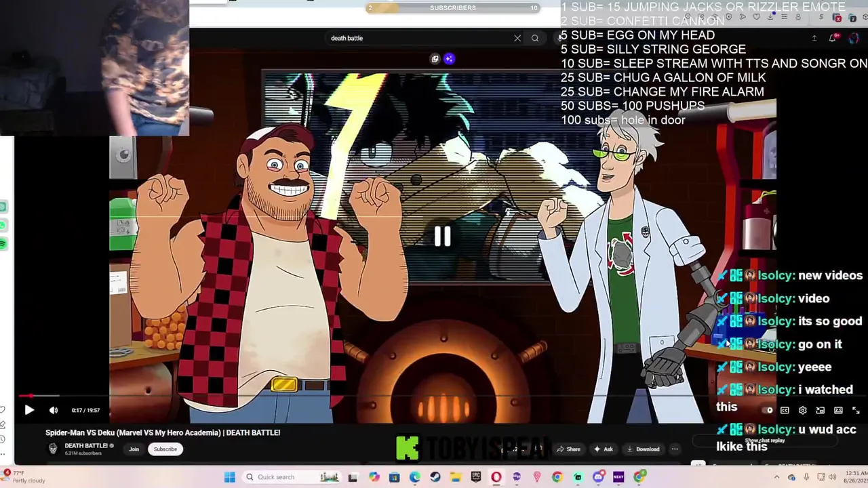Viewport: 868px width, 488px height.
Task: Click the white copy icon above the video
Action: (x=435, y=59)
